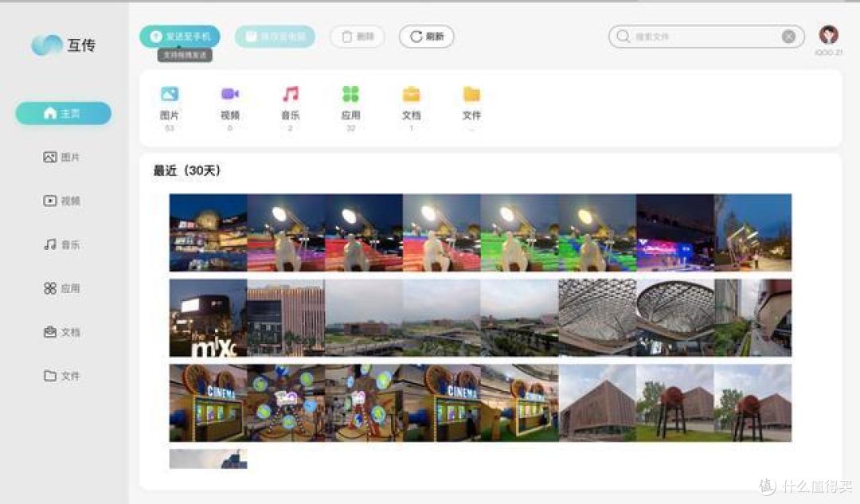This screenshot has height=504, width=860.
Task: Focus the file search input field
Action: [706, 36]
